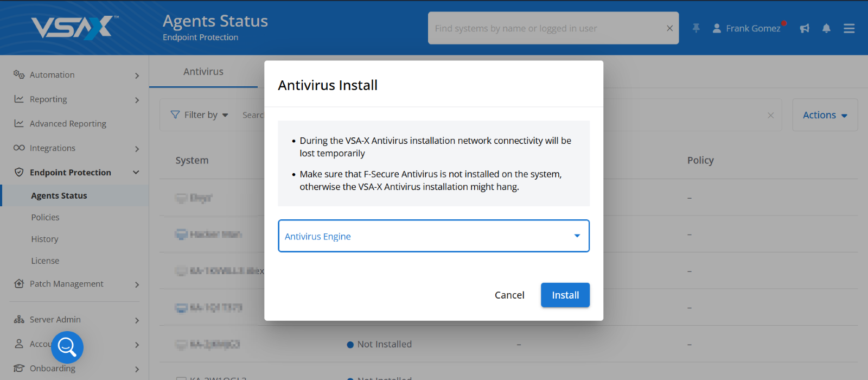868x380 pixels.
Task: Expand the Onboarding menu chevron
Action: (x=137, y=369)
